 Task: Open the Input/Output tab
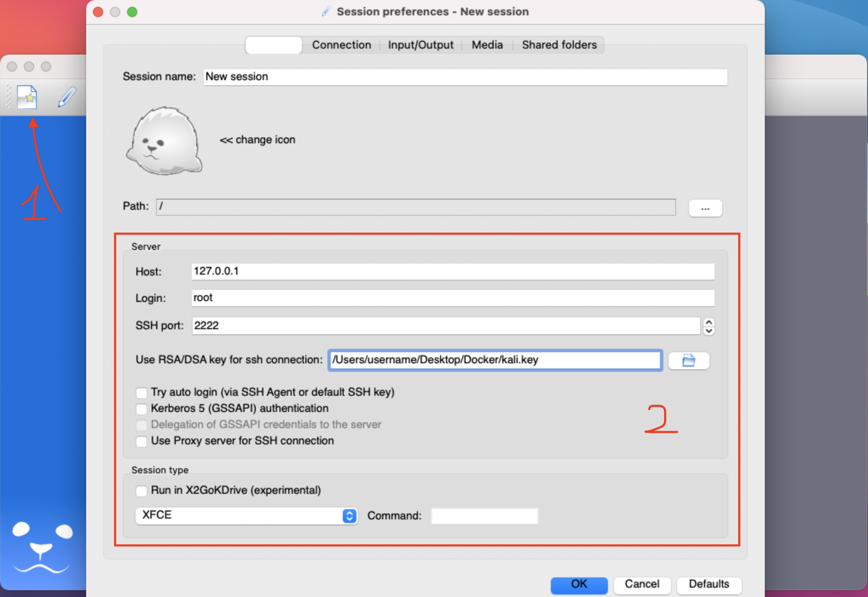[x=420, y=45]
